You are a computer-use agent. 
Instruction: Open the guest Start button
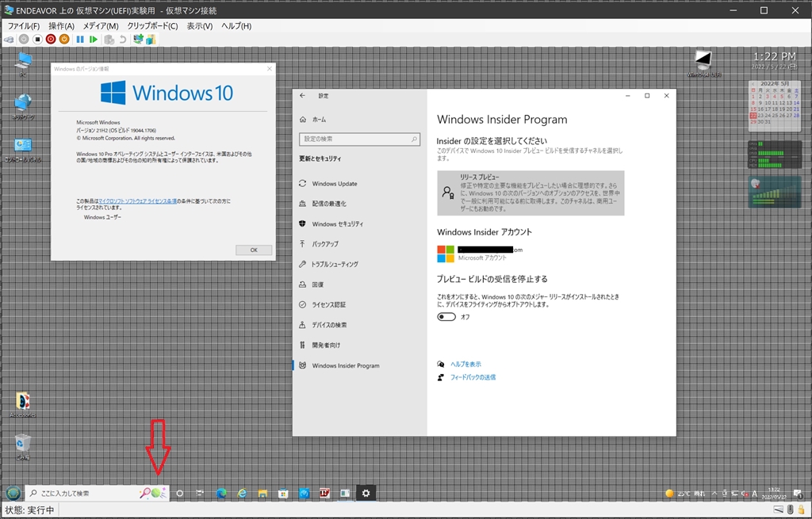[x=13, y=493]
